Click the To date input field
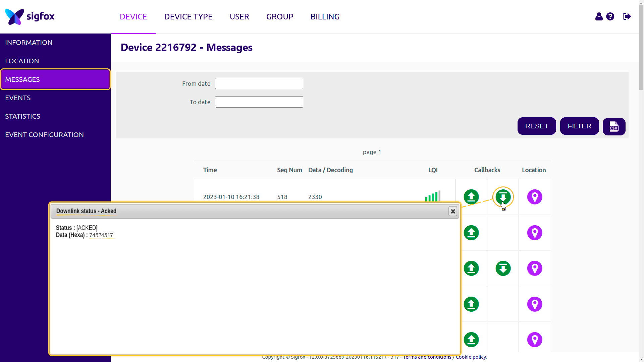 tap(259, 102)
